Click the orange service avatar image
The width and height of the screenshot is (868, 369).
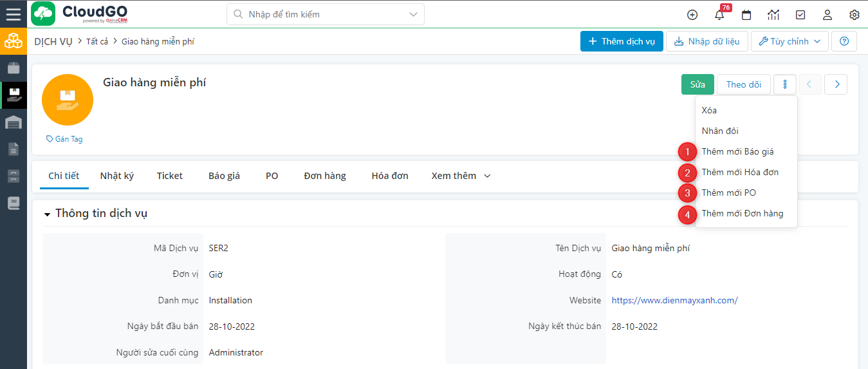point(68,100)
